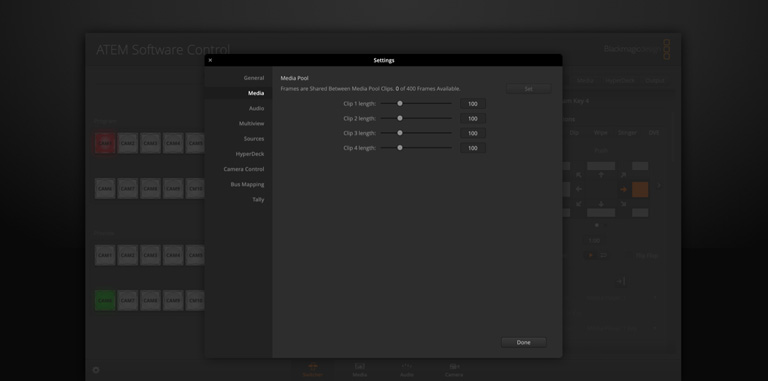
Task: Switch to the Wipe transition tab
Action: [x=600, y=133]
